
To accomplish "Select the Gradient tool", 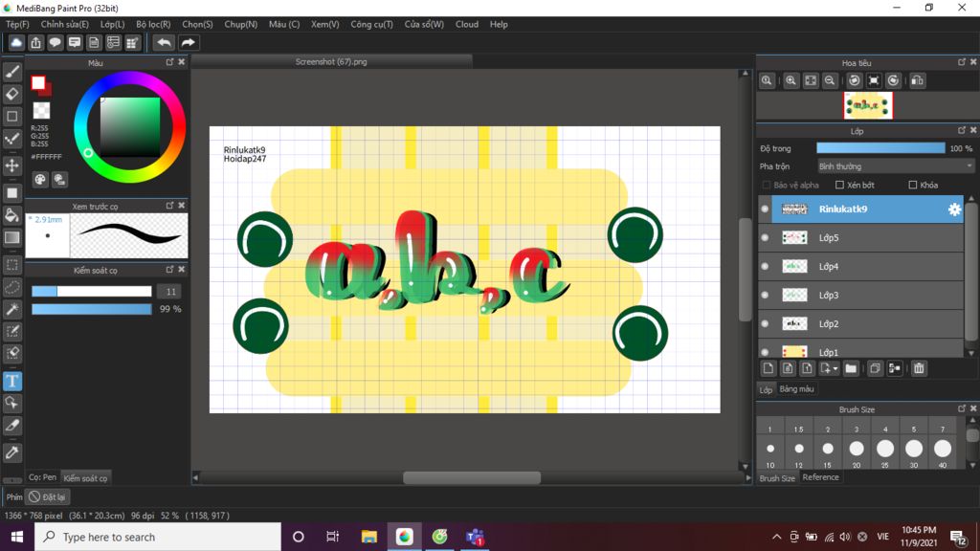I will click(11, 237).
